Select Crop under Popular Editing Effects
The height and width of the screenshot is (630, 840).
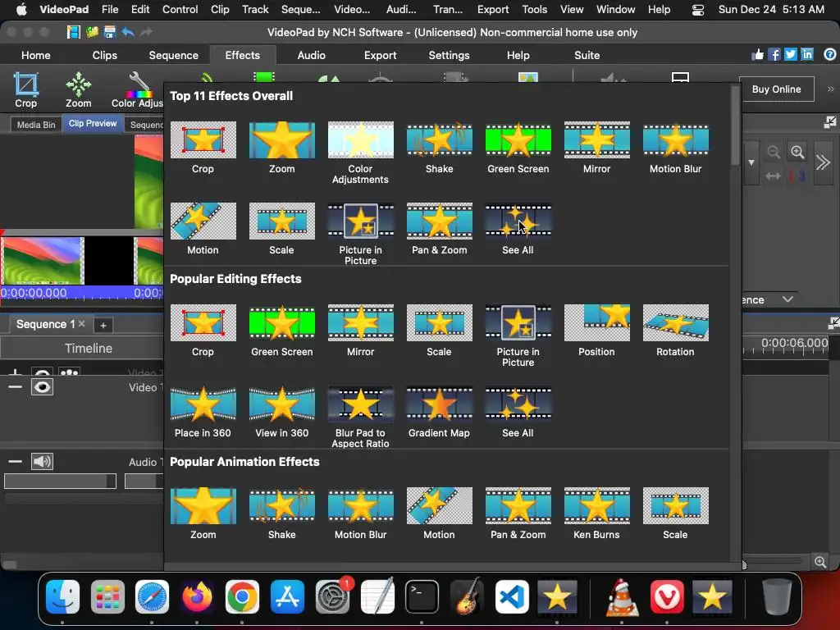[203, 330]
